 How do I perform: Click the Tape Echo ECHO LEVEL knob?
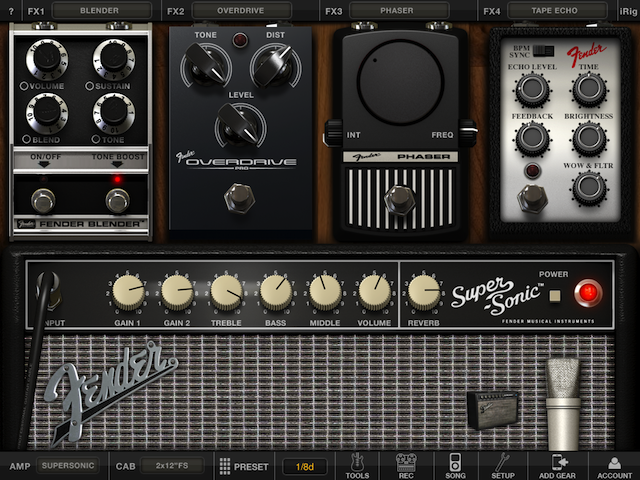532,89
